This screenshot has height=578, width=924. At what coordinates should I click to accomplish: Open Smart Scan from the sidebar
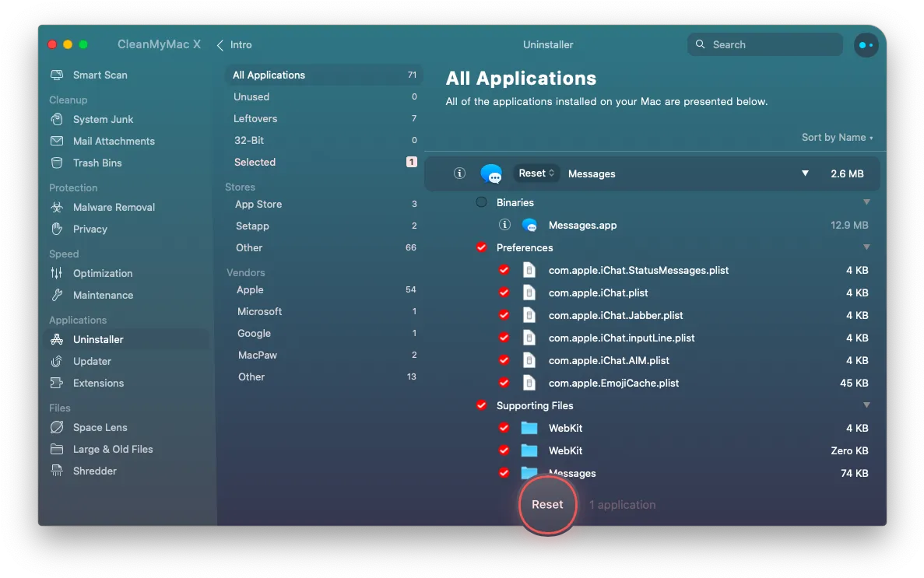tap(100, 75)
